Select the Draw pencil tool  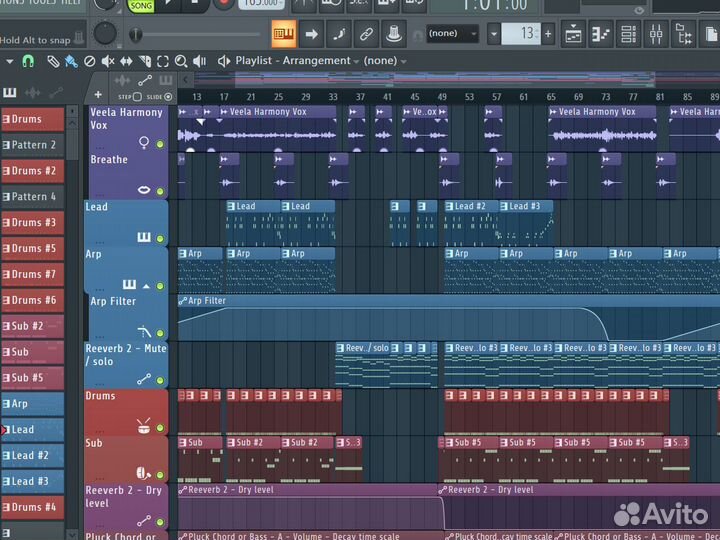point(53,61)
